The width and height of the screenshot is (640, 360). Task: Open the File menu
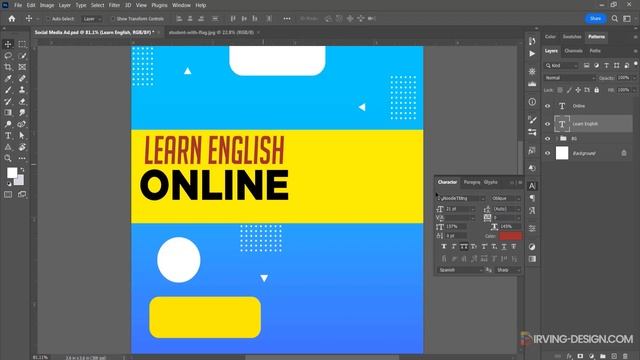tap(18, 5)
